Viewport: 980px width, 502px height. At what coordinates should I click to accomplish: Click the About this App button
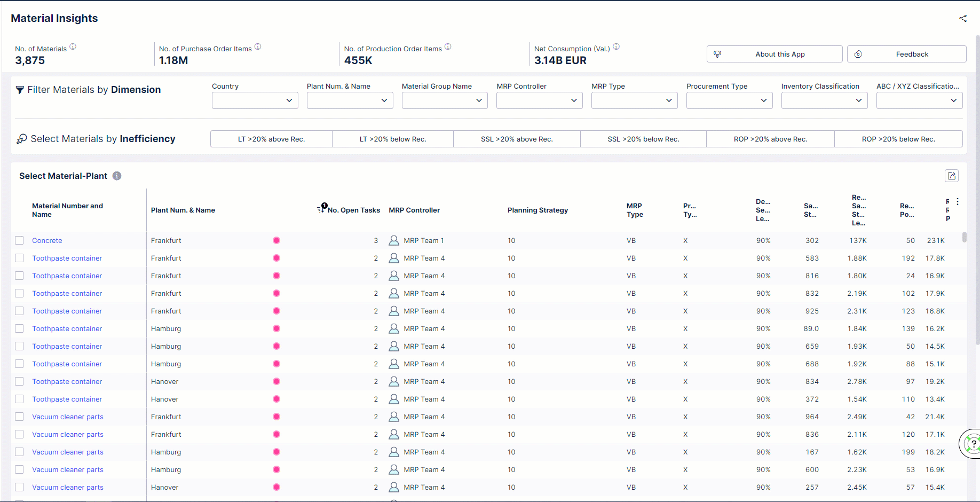pos(774,54)
